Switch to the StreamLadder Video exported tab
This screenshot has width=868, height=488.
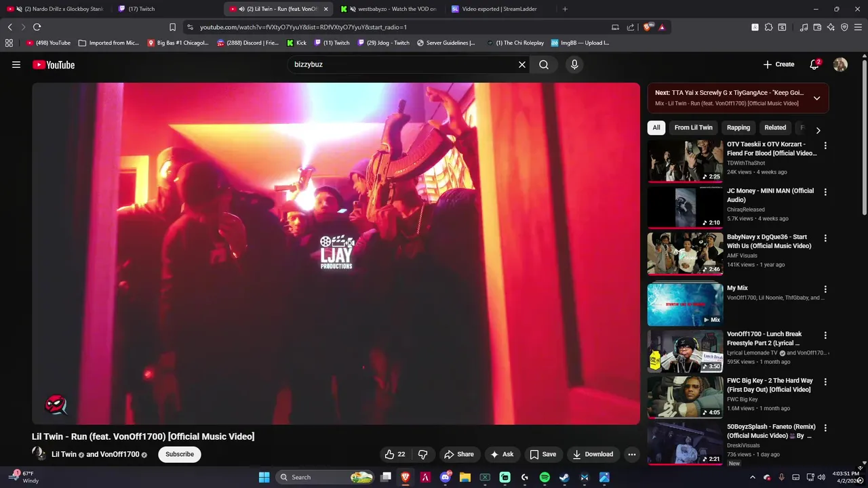pos(498,9)
